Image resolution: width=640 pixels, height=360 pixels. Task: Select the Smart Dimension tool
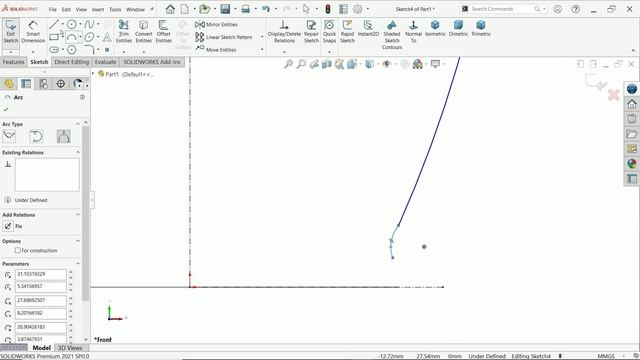[x=33, y=32]
